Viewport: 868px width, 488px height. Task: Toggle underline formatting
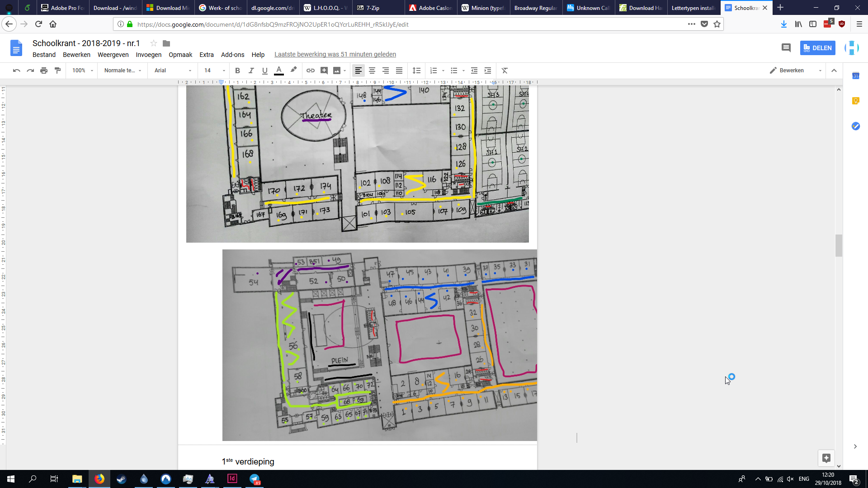pos(265,70)
